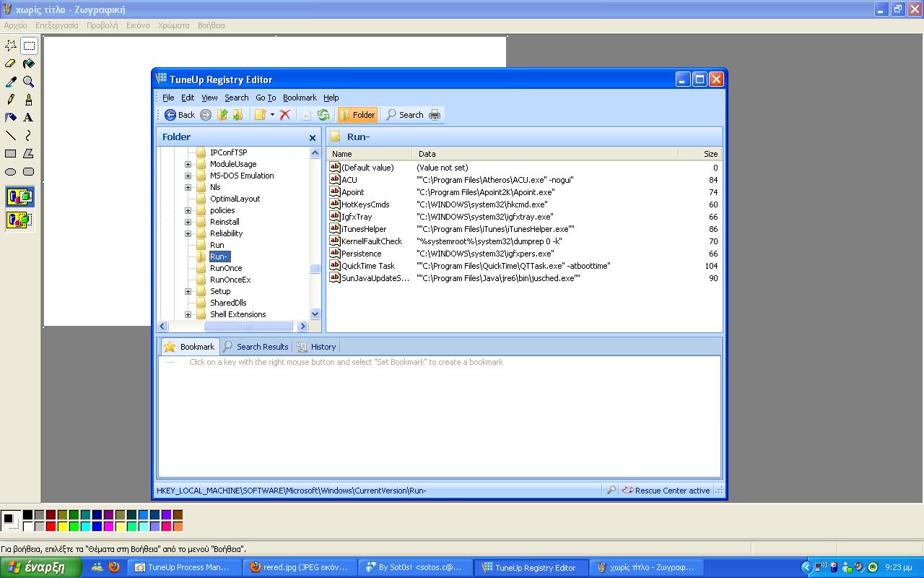The width and height of the screenshot is (924, 578).
Task: Expand the policies tree node
Action: [188, 210]
